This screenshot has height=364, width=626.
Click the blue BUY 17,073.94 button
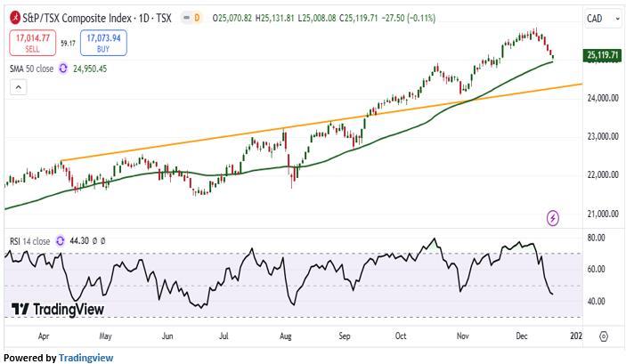[103, 43]
